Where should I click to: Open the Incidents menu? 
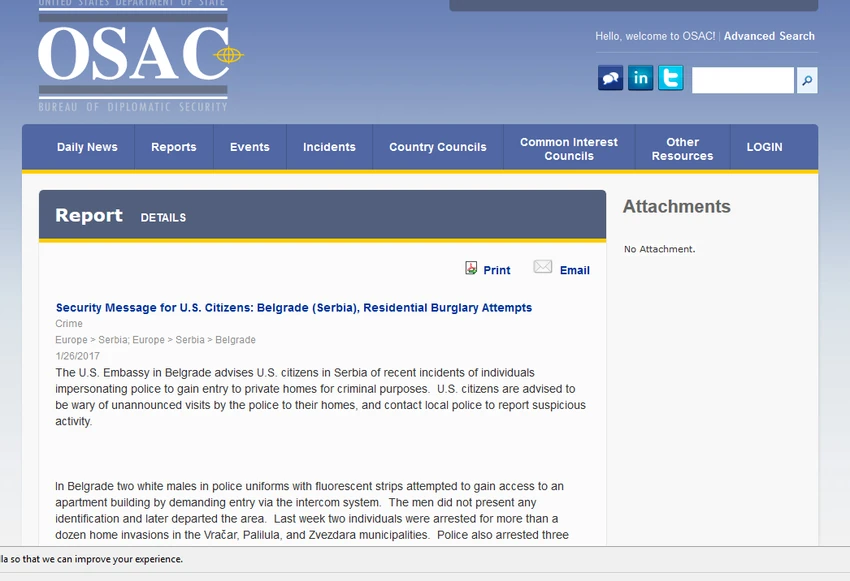tap(329, 147)
